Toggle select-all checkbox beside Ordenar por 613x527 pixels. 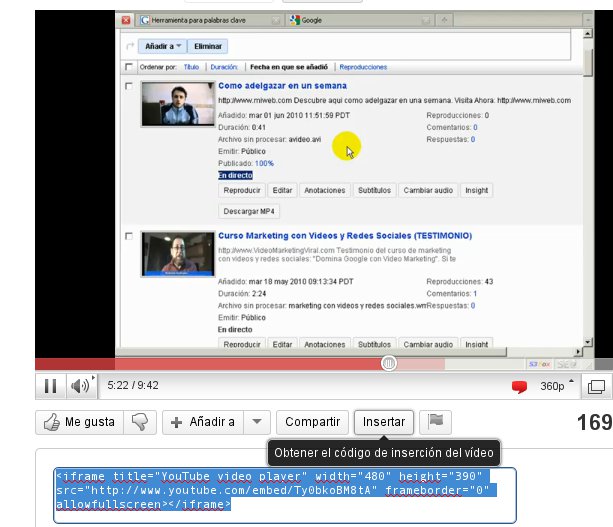click(x=127, y=67)
